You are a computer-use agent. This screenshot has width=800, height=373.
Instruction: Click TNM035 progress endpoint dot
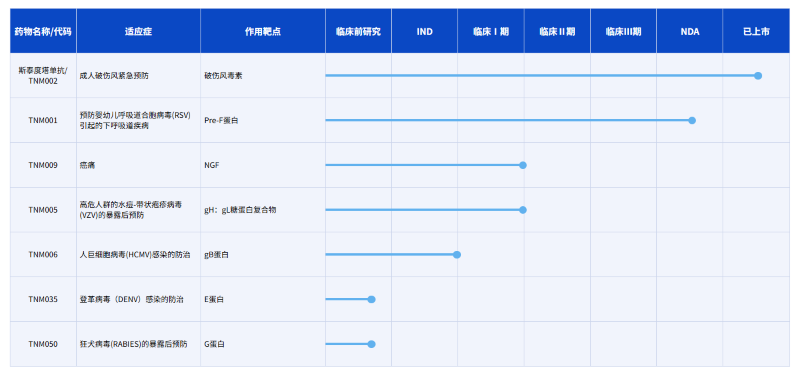pyautogui.click(x=371, y=300)
